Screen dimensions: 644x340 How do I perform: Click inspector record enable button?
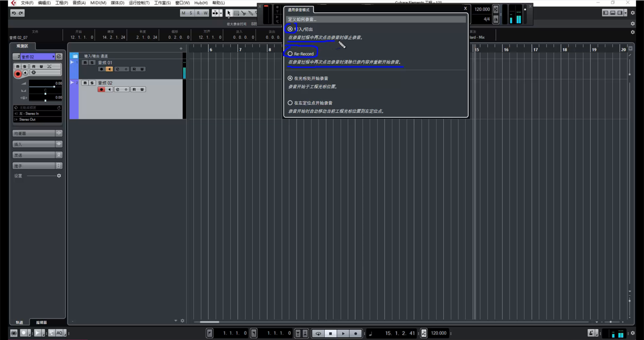pos(18,74)
